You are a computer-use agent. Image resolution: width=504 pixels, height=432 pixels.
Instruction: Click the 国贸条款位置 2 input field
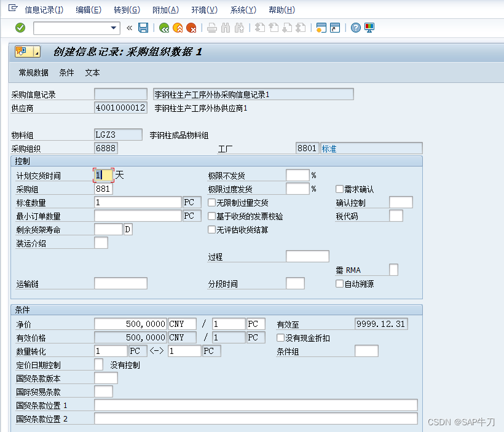coord(256,418)
